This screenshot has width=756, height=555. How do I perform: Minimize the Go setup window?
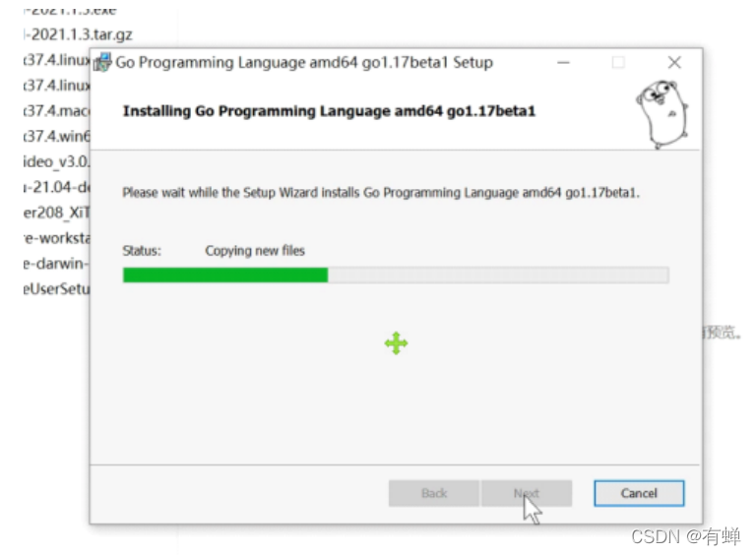(x=563, y=63)
